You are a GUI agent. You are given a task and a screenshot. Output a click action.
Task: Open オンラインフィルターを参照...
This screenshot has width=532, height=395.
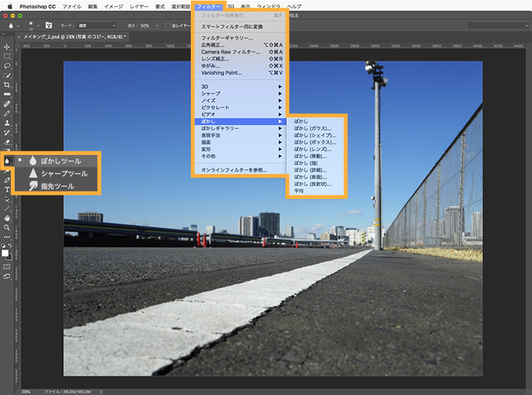[241, 170]
